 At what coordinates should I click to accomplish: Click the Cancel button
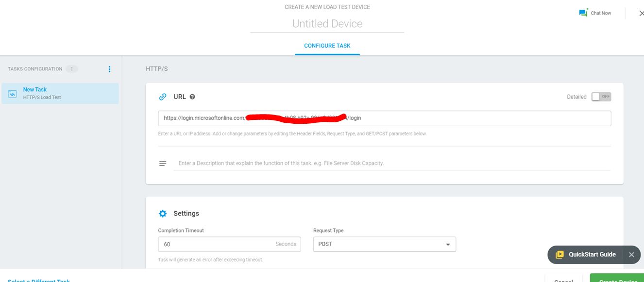(x=563, y=280)
